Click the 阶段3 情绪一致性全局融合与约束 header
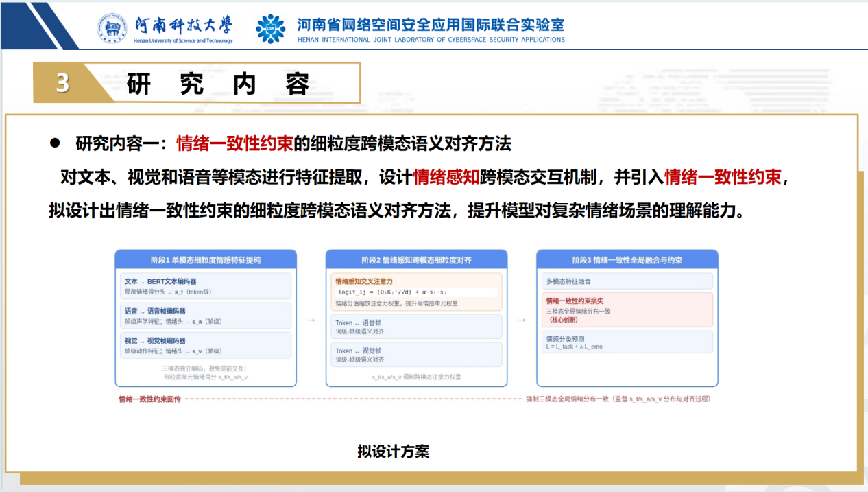 [x=627, y=260]
